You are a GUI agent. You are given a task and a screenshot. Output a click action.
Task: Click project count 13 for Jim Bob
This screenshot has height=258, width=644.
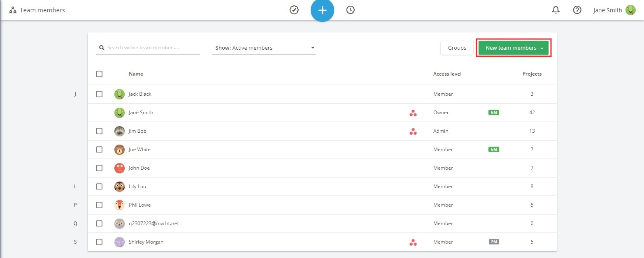(532, 131)
